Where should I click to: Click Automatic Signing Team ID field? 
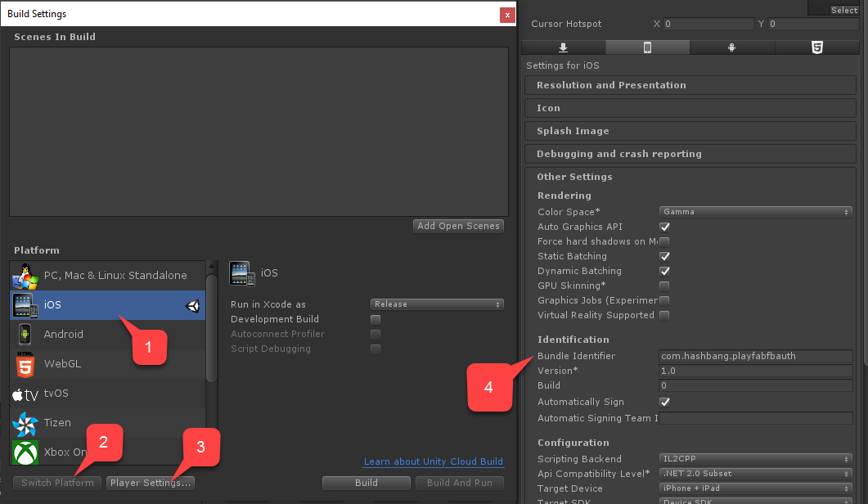click(756, 418)
